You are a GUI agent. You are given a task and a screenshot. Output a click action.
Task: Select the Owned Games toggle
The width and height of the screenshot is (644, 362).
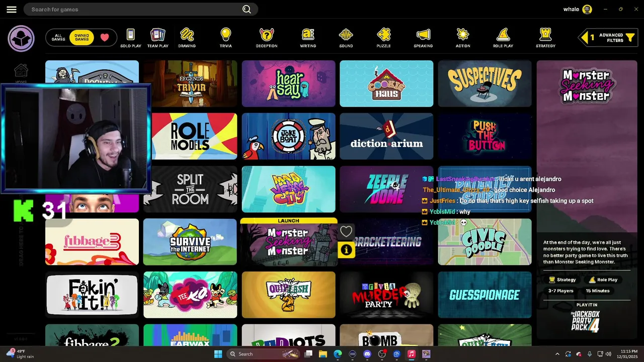[82, 38]
